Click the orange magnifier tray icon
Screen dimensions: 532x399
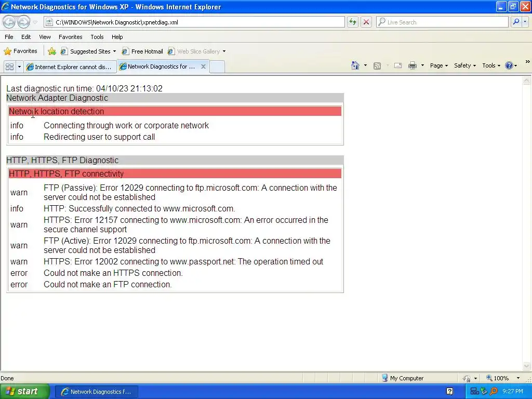pyautogui.click(x=494, y=391)
